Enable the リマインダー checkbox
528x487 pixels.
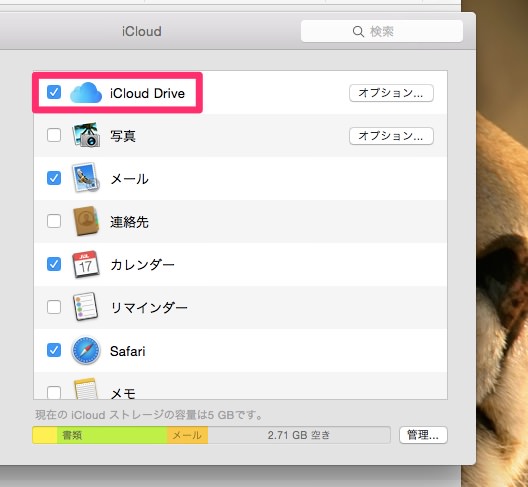54,307
